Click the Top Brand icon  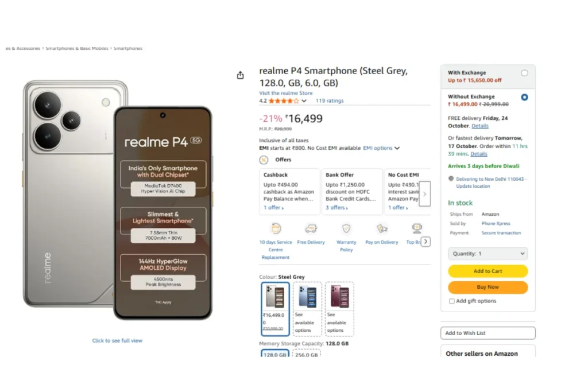[417, 228]
